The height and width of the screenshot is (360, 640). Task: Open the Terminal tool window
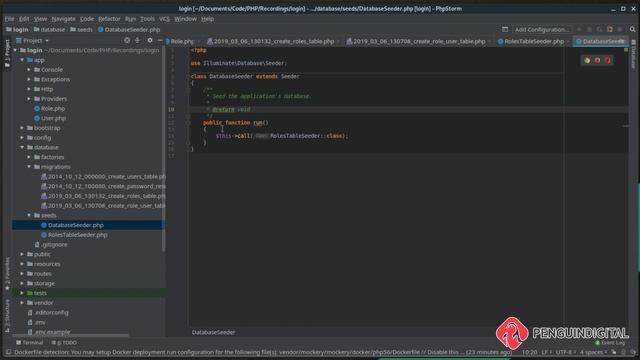click(29, 342)
